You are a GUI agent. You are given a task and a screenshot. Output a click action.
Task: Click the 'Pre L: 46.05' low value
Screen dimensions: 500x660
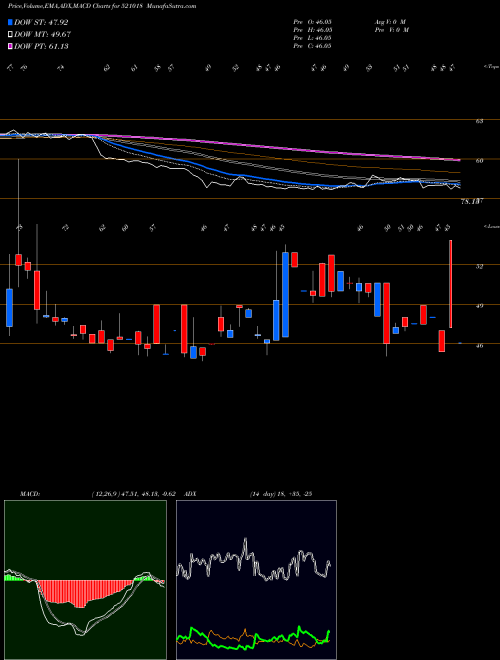pos(313,38)
